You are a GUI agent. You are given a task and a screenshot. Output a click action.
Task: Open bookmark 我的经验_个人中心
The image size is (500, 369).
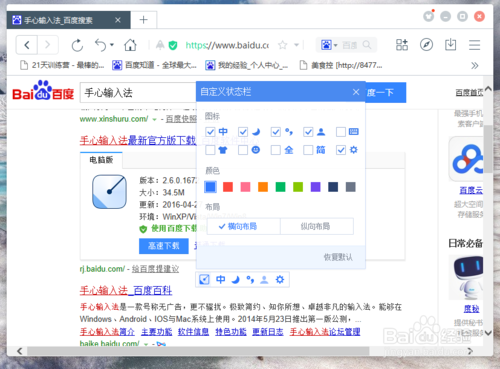point(247,65)
